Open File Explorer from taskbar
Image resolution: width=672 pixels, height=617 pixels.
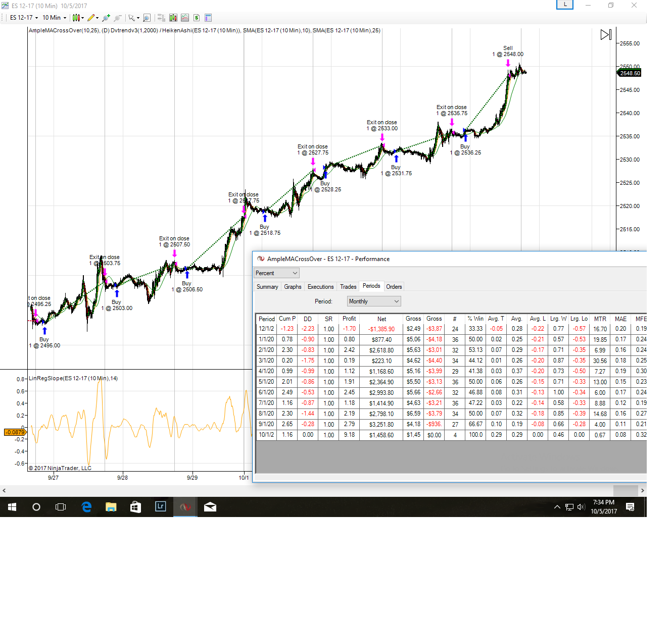[111, 507]
